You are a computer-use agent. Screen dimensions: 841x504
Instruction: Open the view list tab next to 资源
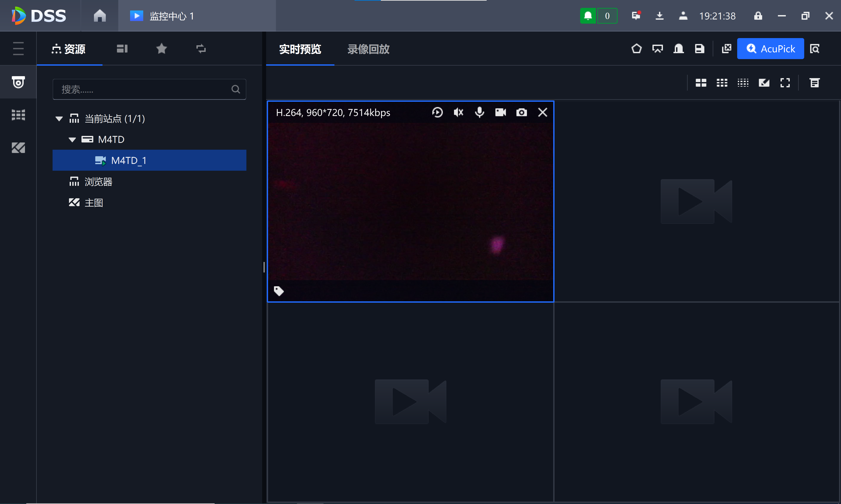122,49
